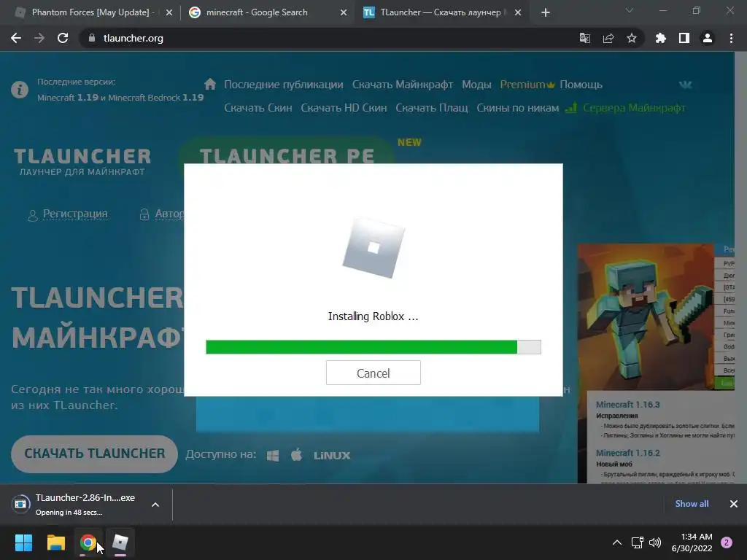747x560 pixels.
Task: Choose the Windows platform icon
Action: (x=273, y=455)
